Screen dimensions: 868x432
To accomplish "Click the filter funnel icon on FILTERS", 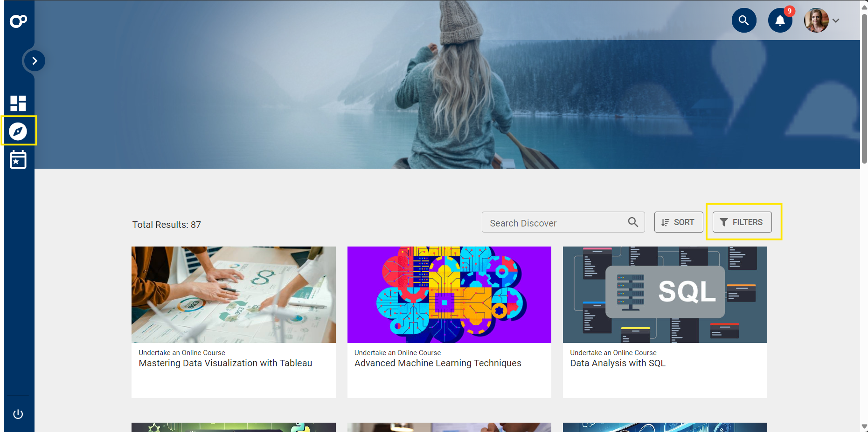I will [x=724, y=222].
